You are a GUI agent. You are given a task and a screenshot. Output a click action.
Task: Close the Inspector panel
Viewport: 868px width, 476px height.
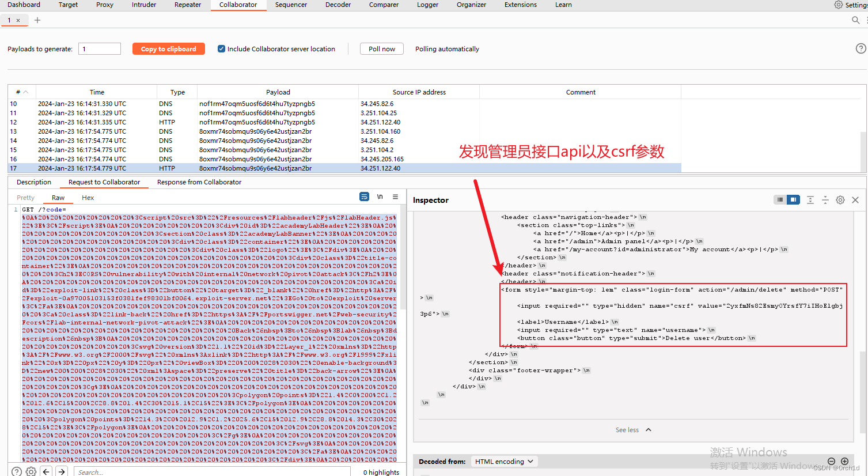(x=855, y=200)
